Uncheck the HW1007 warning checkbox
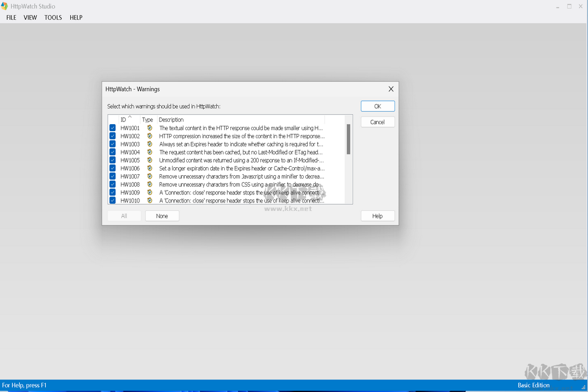The height and width of the screenshot is (392, 588). point(113,176)
